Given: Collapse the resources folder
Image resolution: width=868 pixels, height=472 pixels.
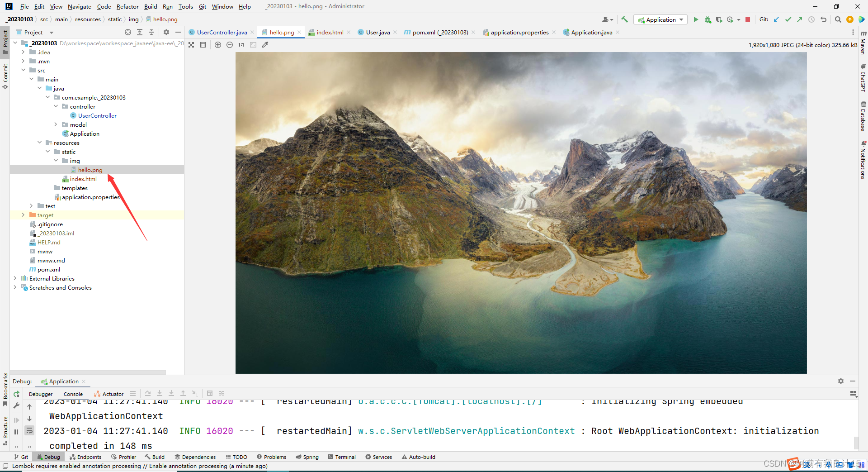Looking at the screenshot, I should (39, 143).
